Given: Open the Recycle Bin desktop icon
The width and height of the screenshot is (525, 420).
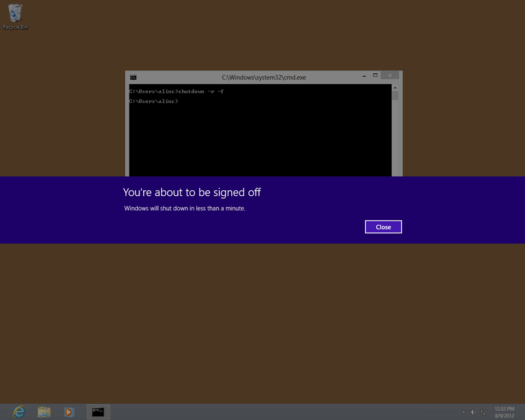Looking at the screenshot, I should pyautogui.click(x=15, y=16).
